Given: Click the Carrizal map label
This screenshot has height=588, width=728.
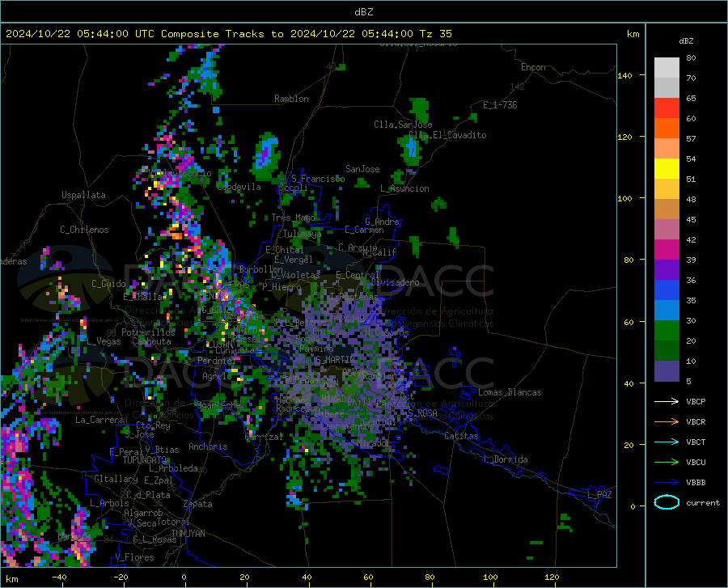Looking at the screenshot, I should coord(264,437).
